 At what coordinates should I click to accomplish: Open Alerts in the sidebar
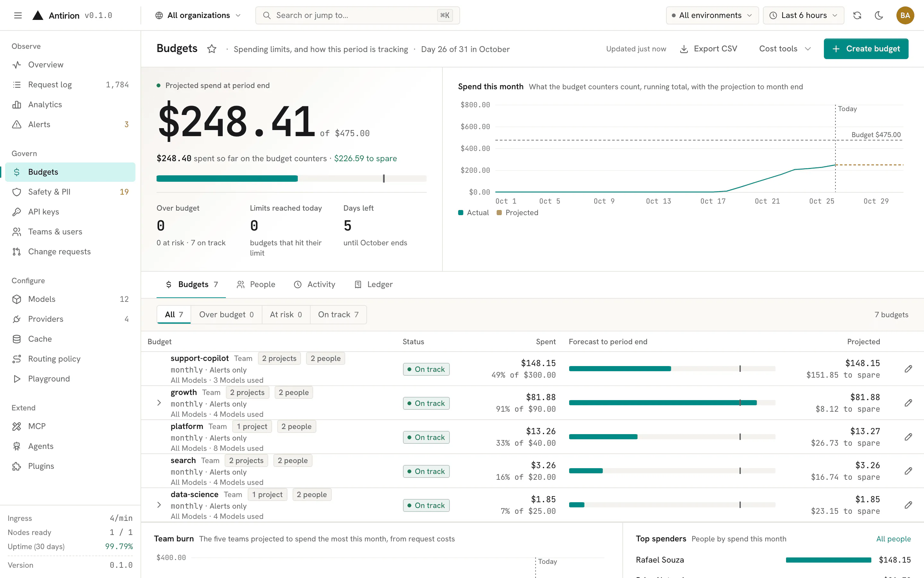(x=70, y=124)
